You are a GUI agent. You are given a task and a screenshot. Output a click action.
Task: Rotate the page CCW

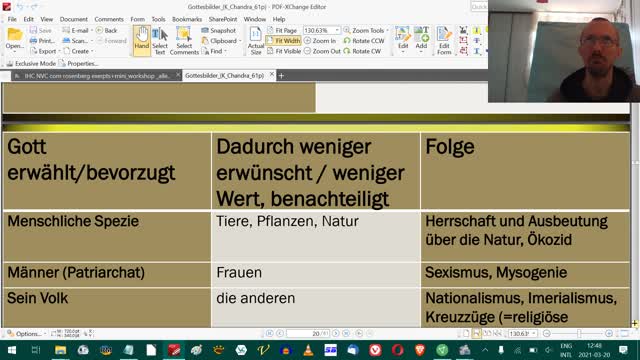[x=364, y=41]
